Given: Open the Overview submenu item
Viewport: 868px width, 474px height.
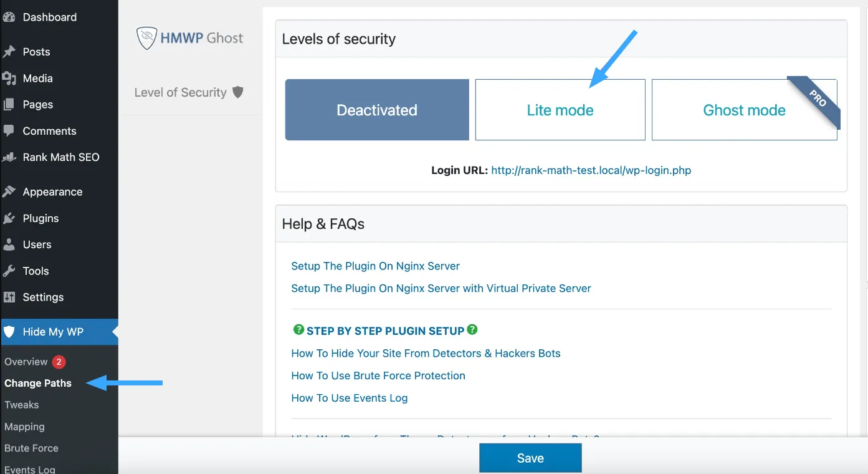Looking at the screenshot, I should (26, 362).
